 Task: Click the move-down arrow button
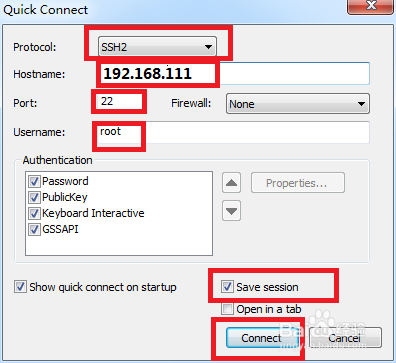click(x=231, y=211)
